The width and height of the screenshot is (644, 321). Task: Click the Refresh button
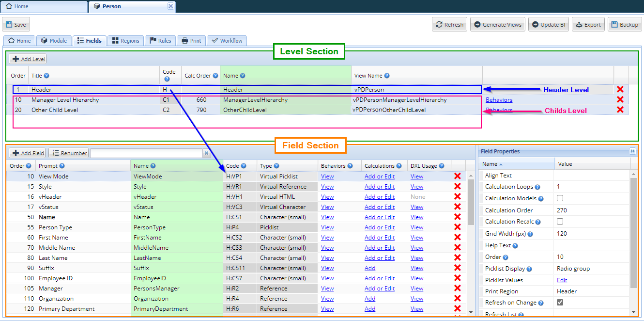coord(449,25)
